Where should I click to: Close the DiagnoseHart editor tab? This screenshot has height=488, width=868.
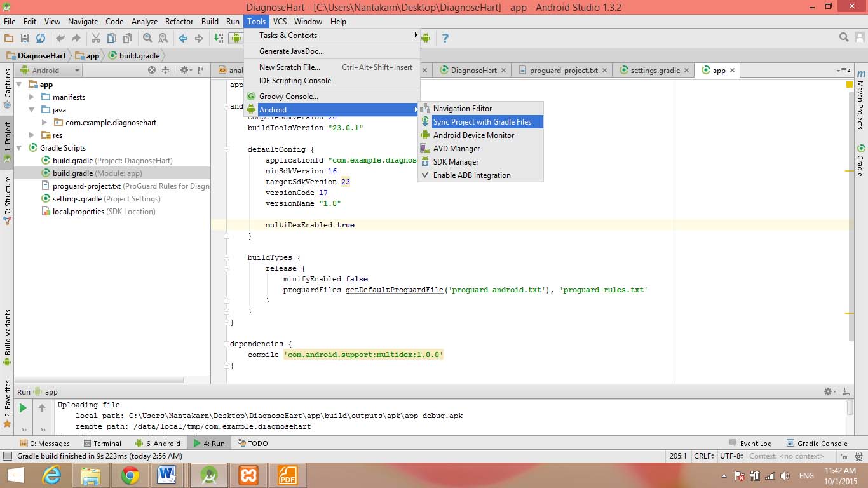pos(504,71)
